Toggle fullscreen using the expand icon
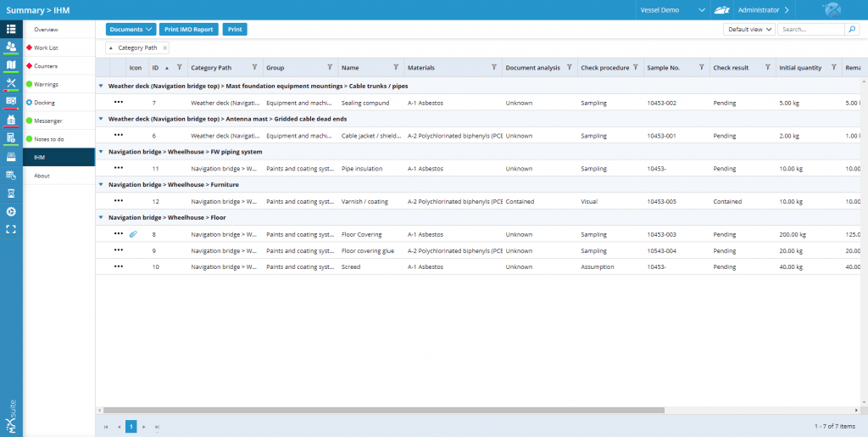 [11, 229]
